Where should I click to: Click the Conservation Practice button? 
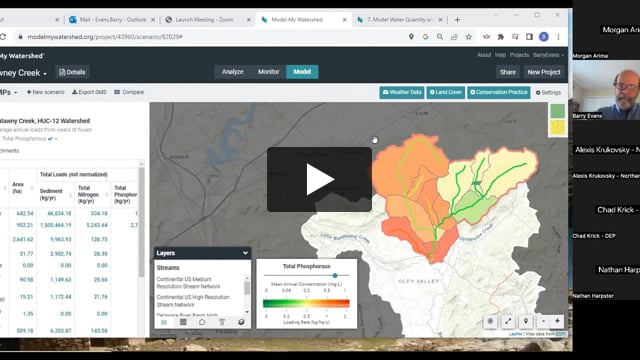pos(499,92)
